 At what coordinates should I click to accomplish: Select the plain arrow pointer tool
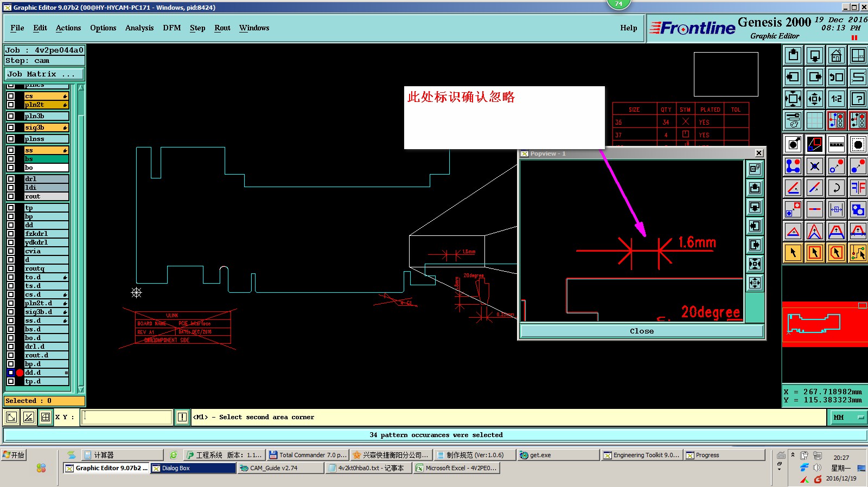tap(793, 253)
